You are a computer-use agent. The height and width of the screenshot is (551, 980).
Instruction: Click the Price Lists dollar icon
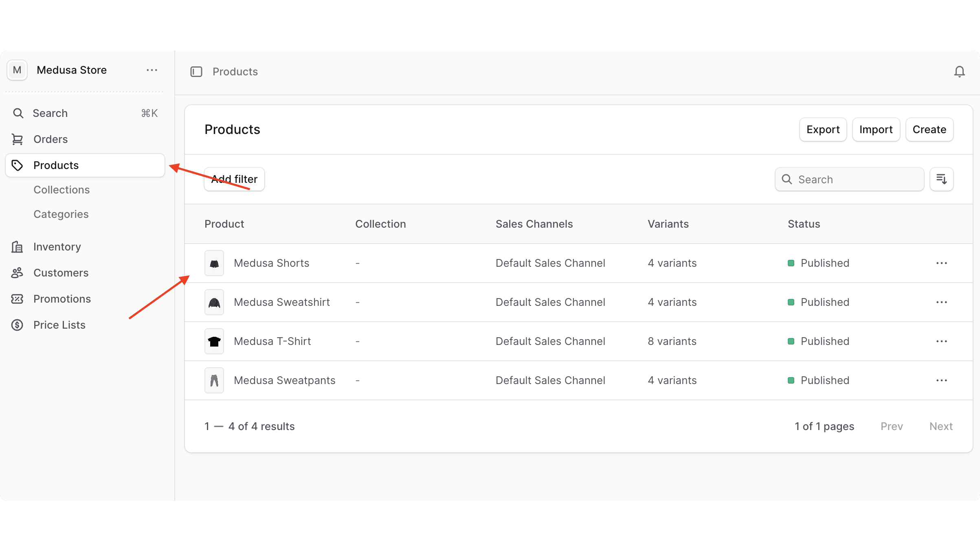(17, 325)
